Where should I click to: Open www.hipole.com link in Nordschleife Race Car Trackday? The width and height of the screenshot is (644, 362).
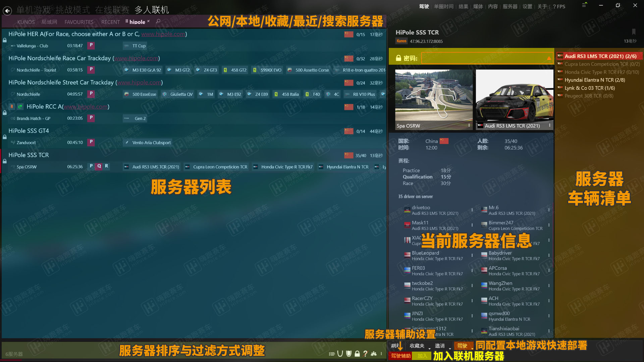click(x=136, y=58)
